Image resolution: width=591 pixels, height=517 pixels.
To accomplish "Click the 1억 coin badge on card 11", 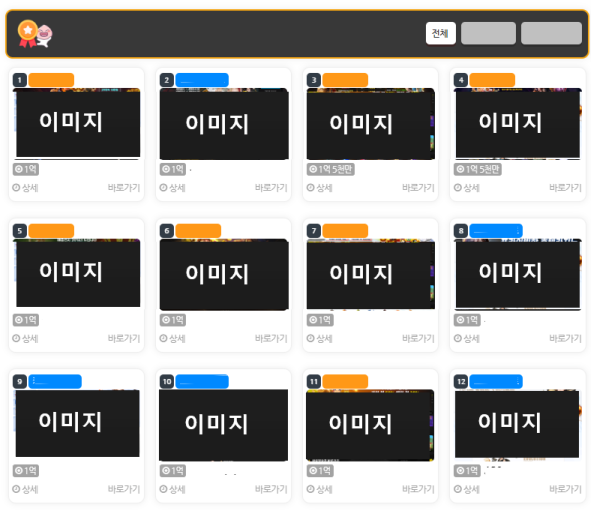I will (320, 471).
